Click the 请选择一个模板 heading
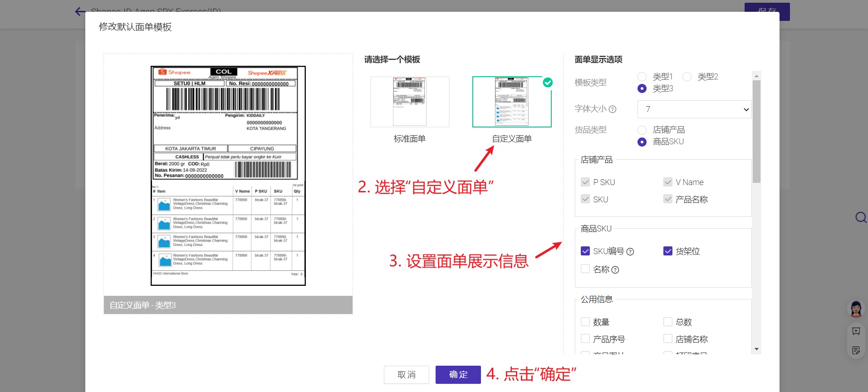Screen dimensions: 868x392 392,59
